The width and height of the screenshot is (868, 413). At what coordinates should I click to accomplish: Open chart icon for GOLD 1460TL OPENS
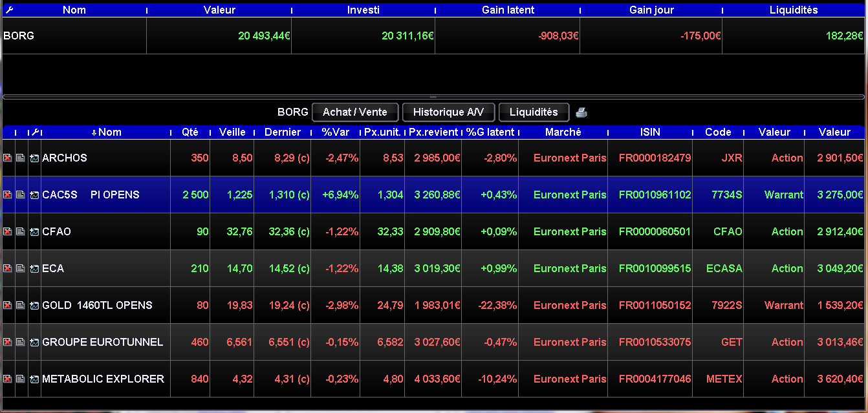click(34, 305)
